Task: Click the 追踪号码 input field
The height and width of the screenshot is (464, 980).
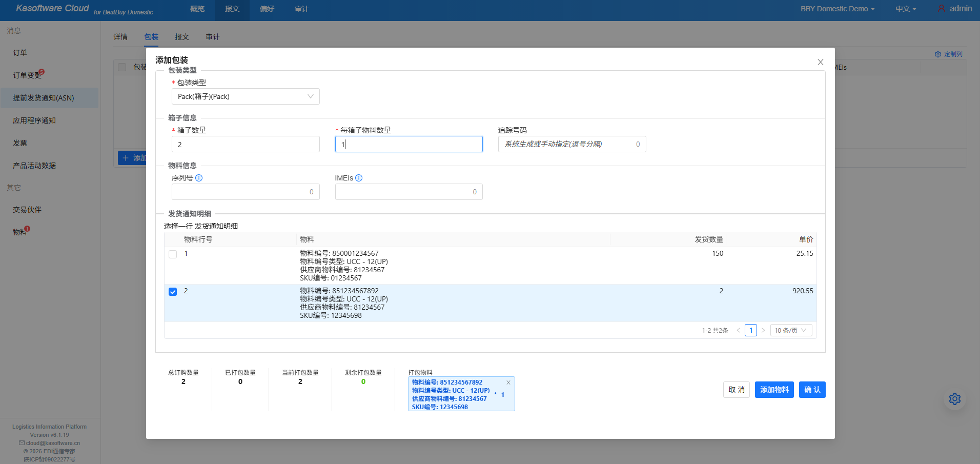Action: [571, 144]
